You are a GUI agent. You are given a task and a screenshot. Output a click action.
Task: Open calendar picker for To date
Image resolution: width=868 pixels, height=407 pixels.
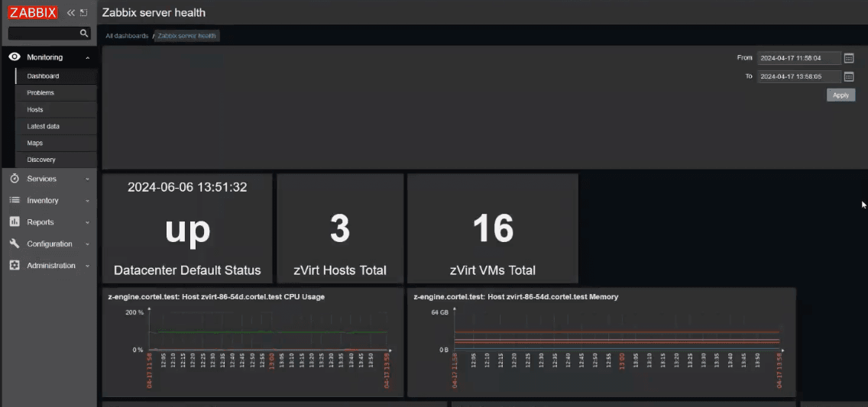coord(849,76)
